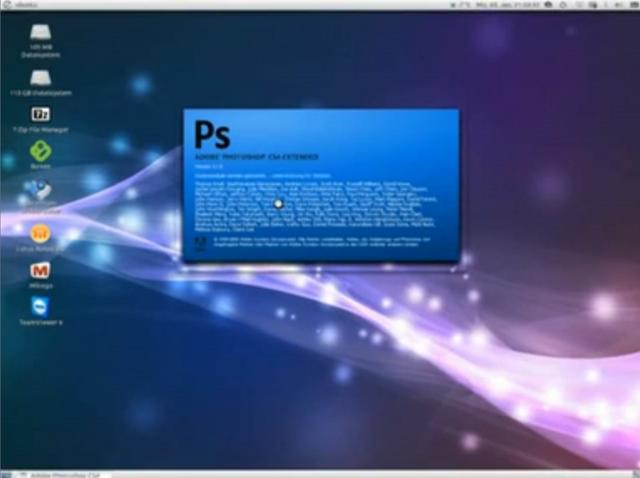
Task: Open the ubuntu menu in the top panel
Action: pos(17,4)
